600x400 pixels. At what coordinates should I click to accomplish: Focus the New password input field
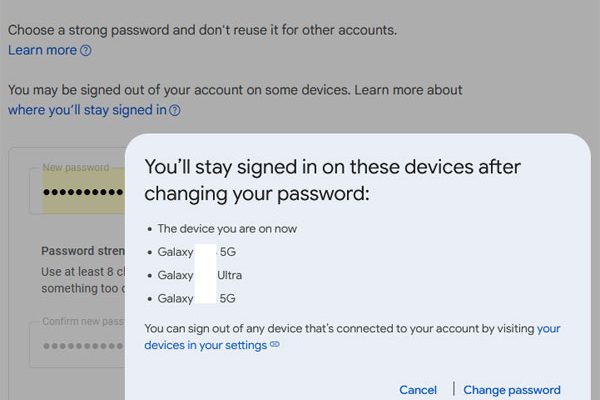tap(80, 191)
